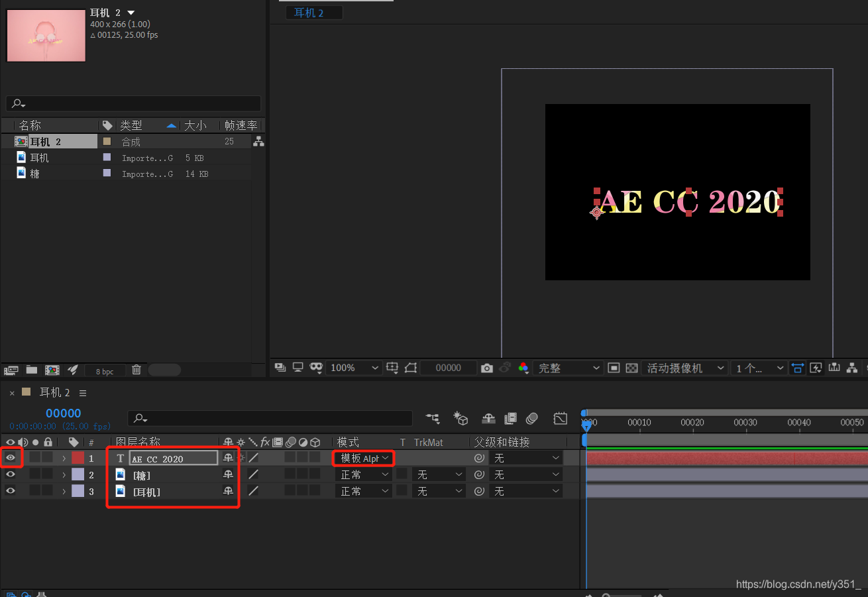868x597 pixels.
Task: Open the Composition Mini-Flowchart icon
Action: [433, 418]
